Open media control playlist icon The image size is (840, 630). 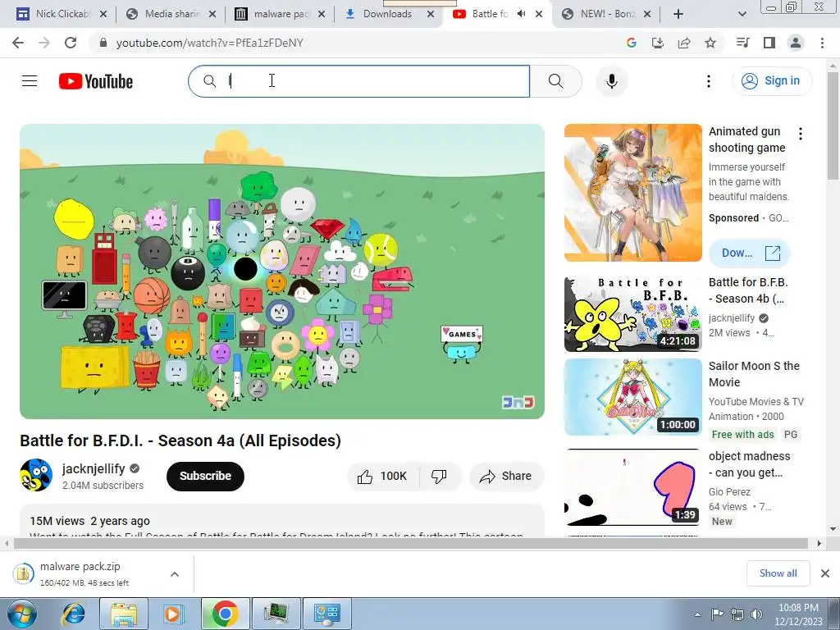[x=742, y=43]
